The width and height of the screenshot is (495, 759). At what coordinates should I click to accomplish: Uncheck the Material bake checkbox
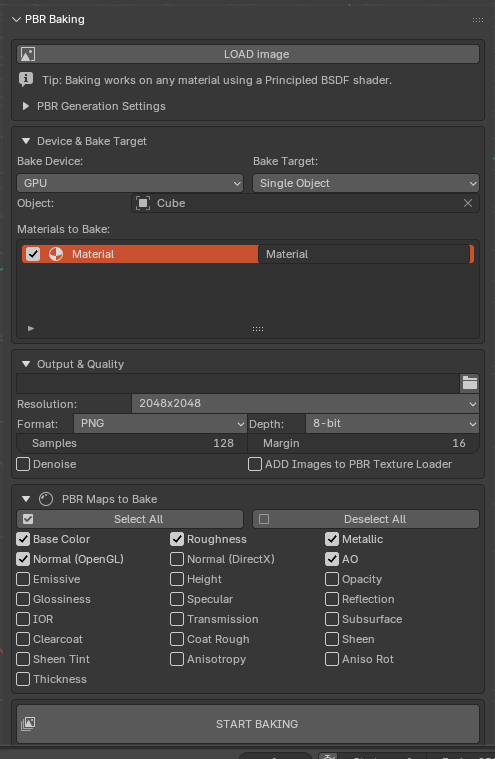point(33,254)
